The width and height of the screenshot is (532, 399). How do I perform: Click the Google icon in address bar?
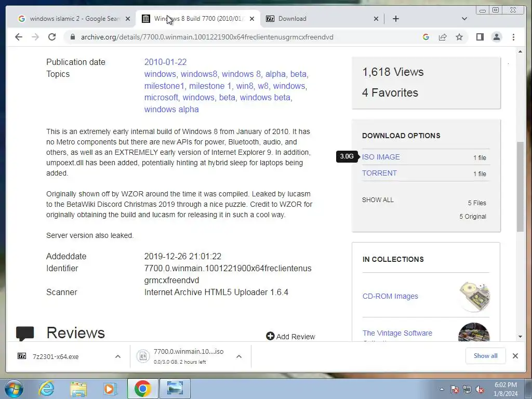[426, 37]
